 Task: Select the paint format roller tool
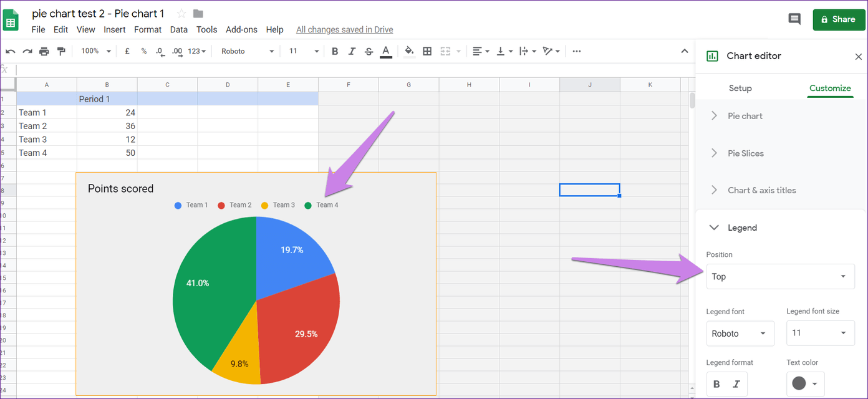pos(60,51)
